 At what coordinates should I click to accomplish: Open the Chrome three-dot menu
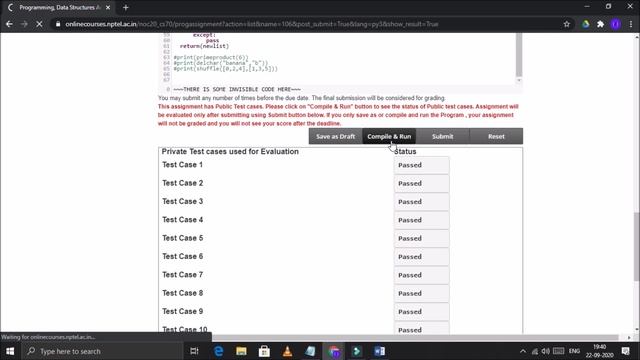pyautogui.click(x=631, y=24)
